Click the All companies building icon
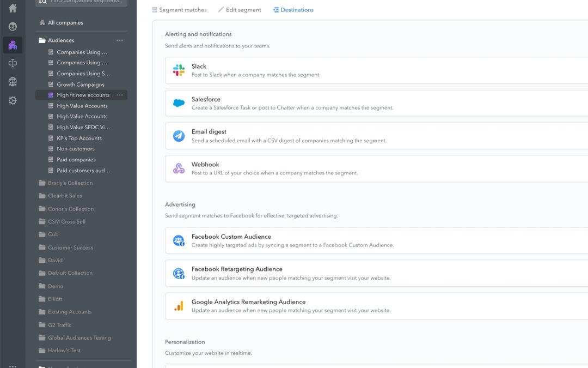588x368 pixels. [x=42, y=22]
